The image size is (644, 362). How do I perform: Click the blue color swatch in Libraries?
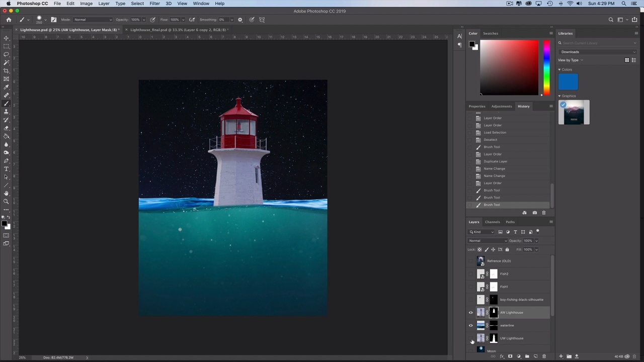(x=568, y=82)
